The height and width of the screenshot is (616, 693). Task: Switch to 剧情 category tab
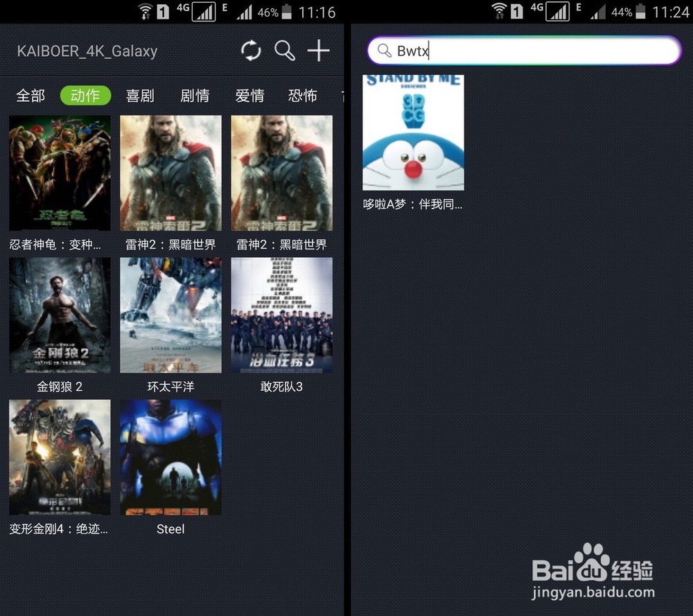point(195,96)
